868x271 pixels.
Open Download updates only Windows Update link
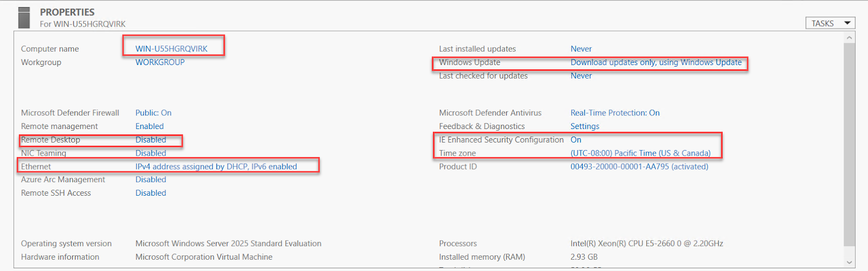coord(656,62)
